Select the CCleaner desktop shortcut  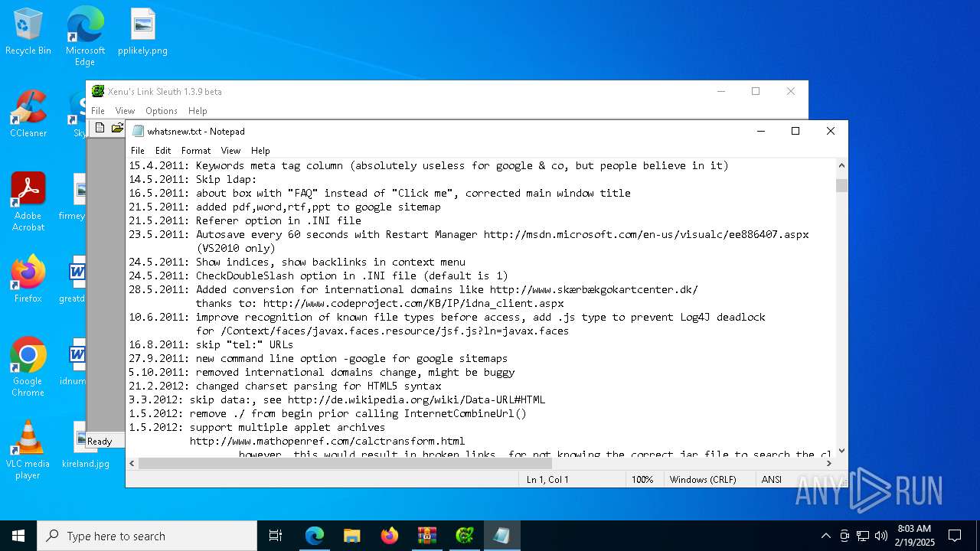pos(28,115)
